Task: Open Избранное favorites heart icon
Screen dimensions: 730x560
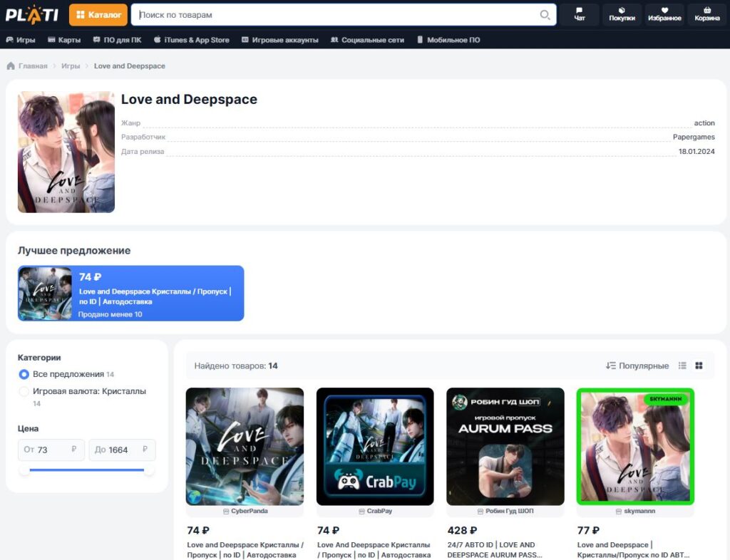Action: point(664,14)
